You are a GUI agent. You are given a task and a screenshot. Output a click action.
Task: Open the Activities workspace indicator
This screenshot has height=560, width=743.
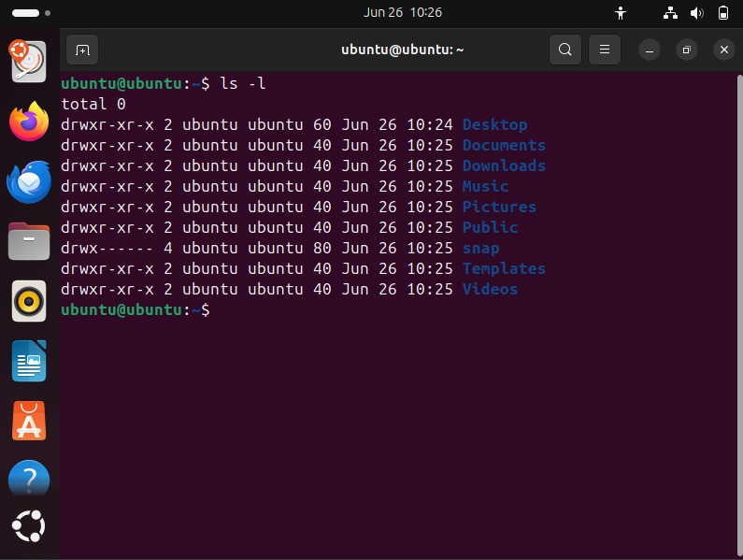31,13
